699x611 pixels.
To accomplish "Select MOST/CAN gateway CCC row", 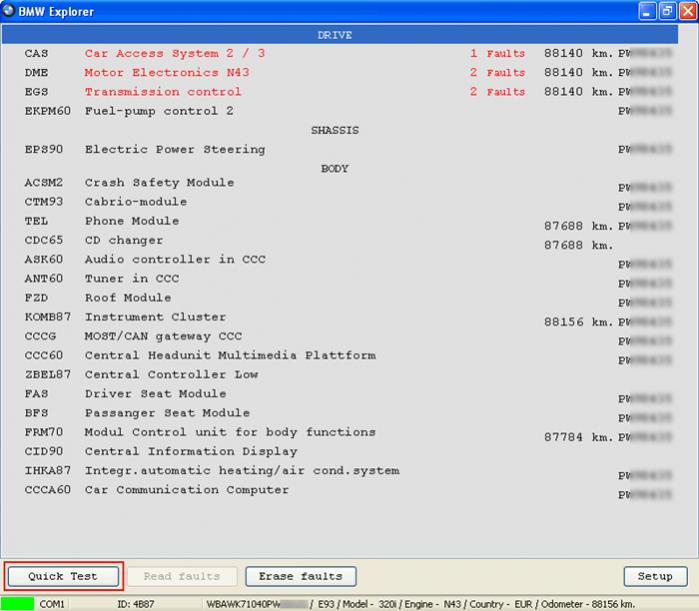I will pos(340,336).
